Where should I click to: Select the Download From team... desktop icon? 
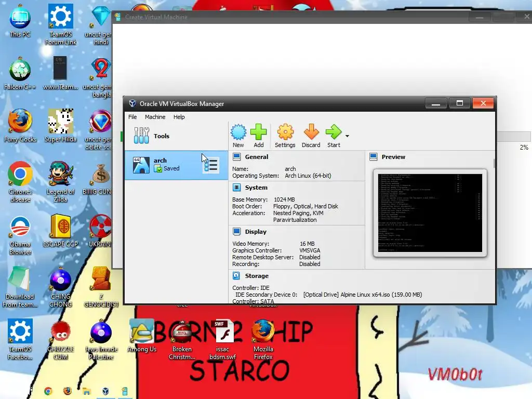pyautogui.click(x=20, y=288)
